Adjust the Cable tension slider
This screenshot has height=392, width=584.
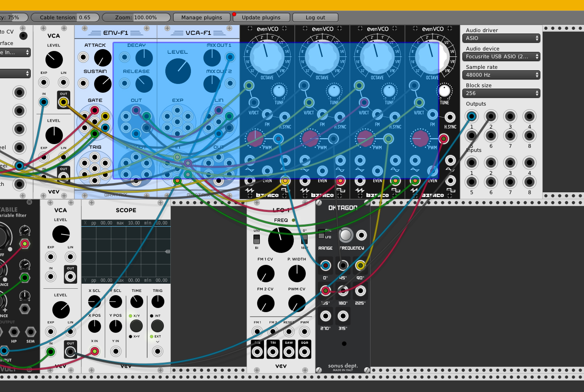pyautogui.click(x=65, y=17)
